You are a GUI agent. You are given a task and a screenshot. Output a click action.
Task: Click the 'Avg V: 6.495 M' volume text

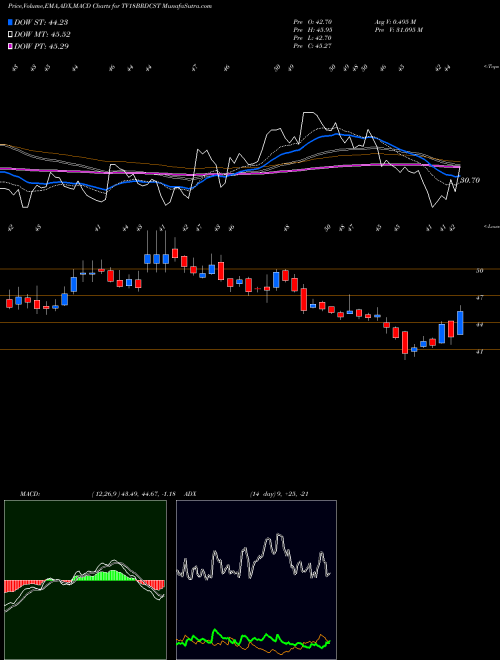click(x=395, y=22)
